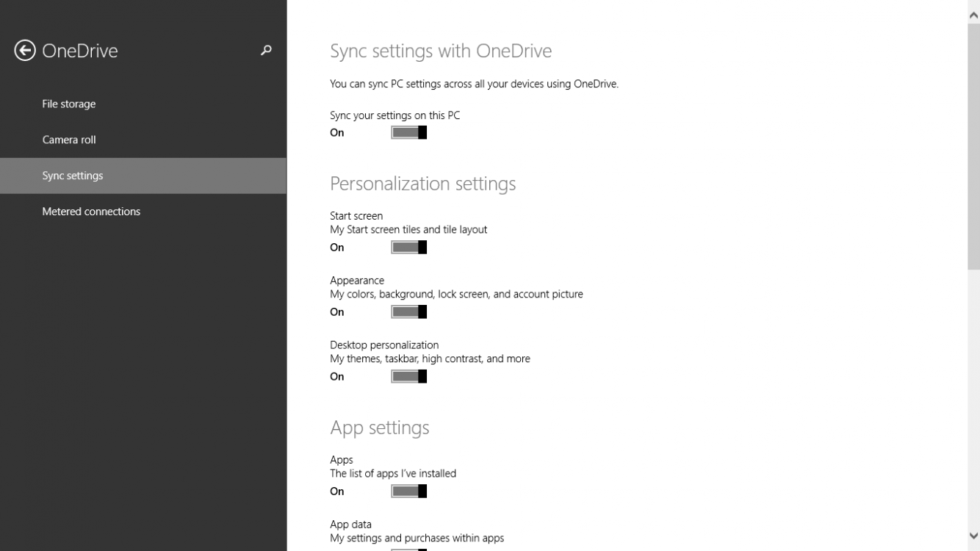Screen dimensions: 980x551
Task: Click the 'App data' label
Action: (x=350, y=525)
